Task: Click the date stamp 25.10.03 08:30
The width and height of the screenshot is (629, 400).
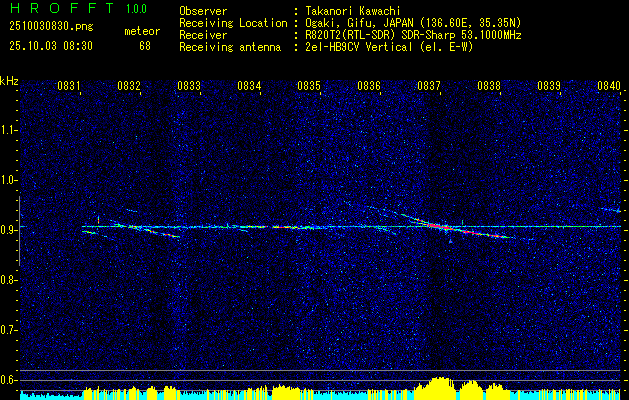Action: [51, 46]
